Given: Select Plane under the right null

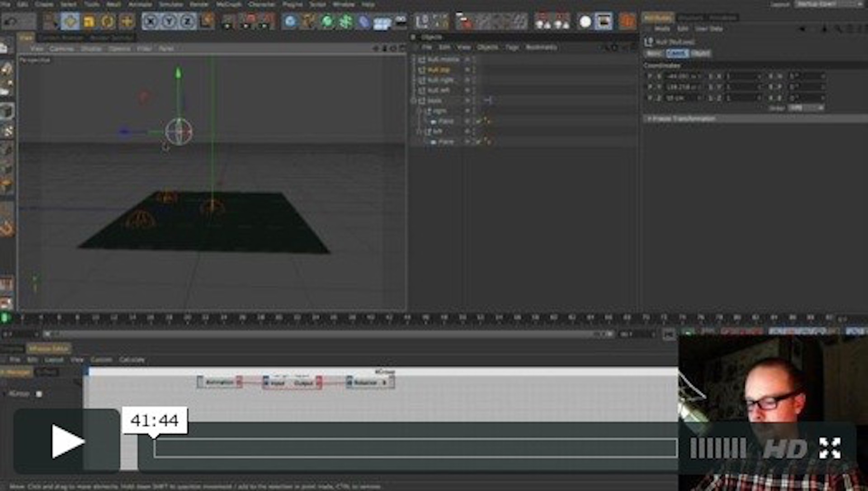Looking at the screenshot, I should pos(445,121).
